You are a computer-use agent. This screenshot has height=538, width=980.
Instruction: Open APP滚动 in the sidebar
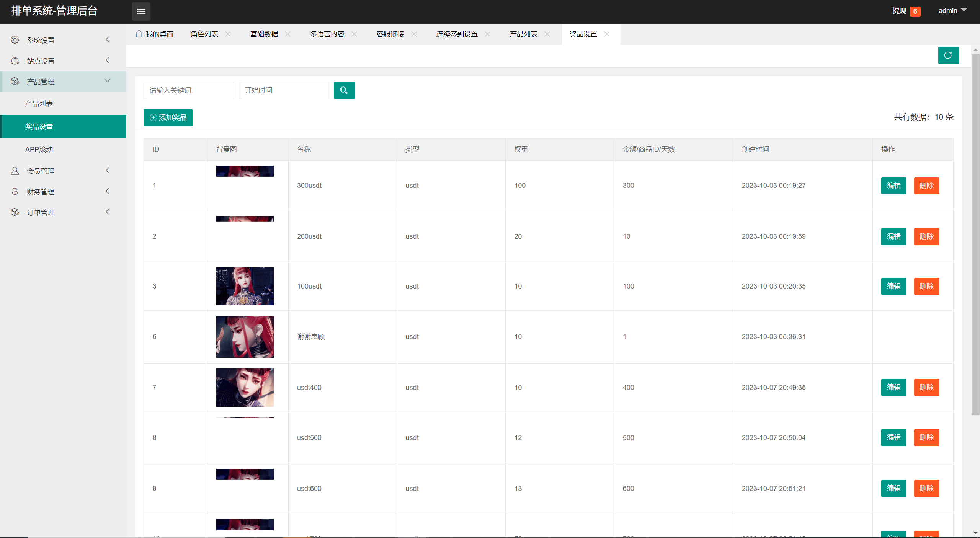pos(39,149)
